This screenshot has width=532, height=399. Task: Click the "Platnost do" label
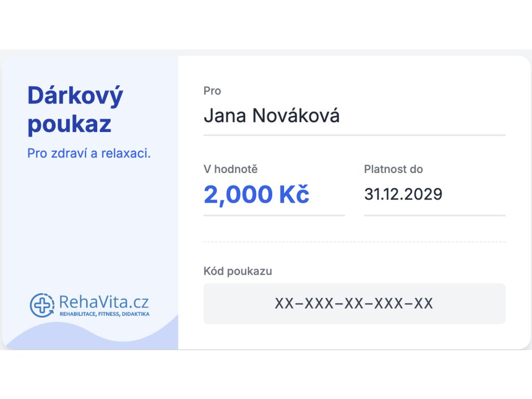point(393,169)
